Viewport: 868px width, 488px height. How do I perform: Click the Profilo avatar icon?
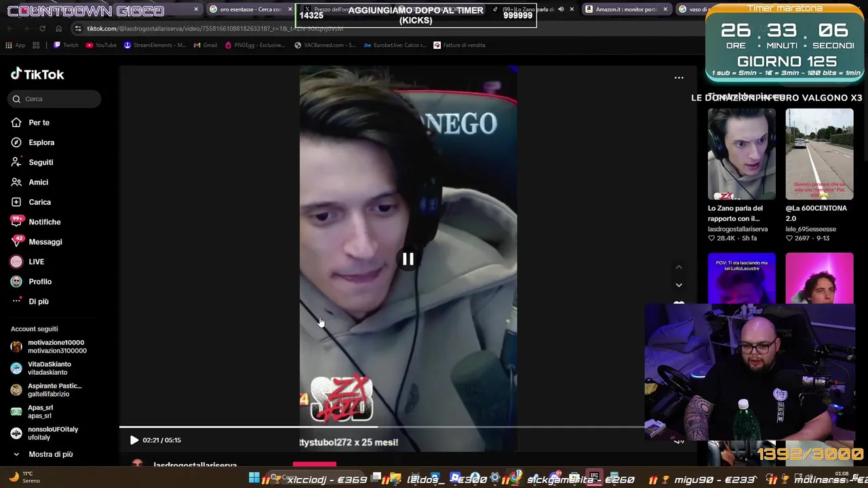point(16,281)
